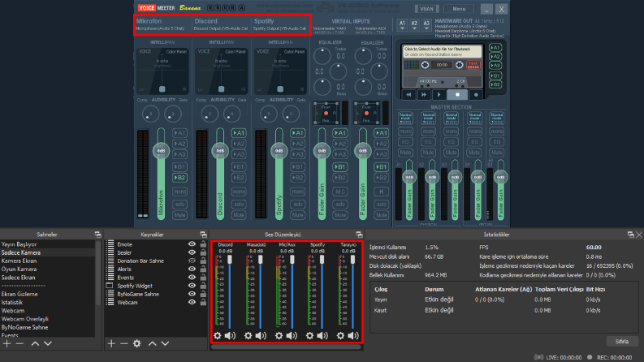
Task: Open Mic/Aux gear settings in OBS mixer
Action: pos(279,336)
